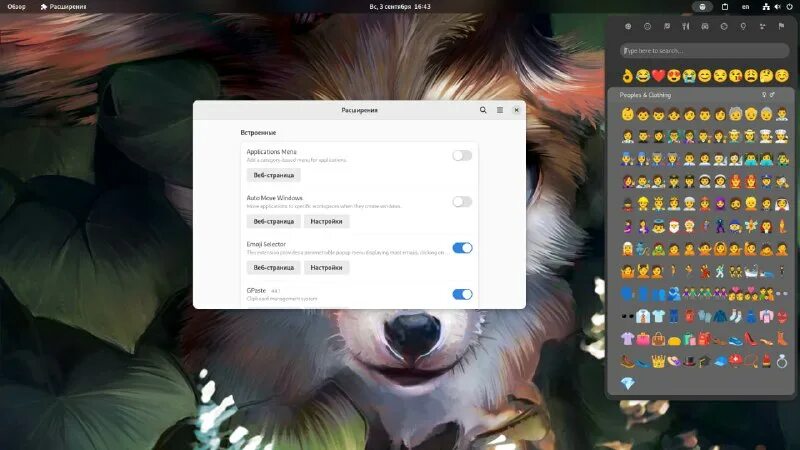This screenshot has height=450, width=800.
Task: Open Emoji Selector web page button
Action: [x=273, y=267]
